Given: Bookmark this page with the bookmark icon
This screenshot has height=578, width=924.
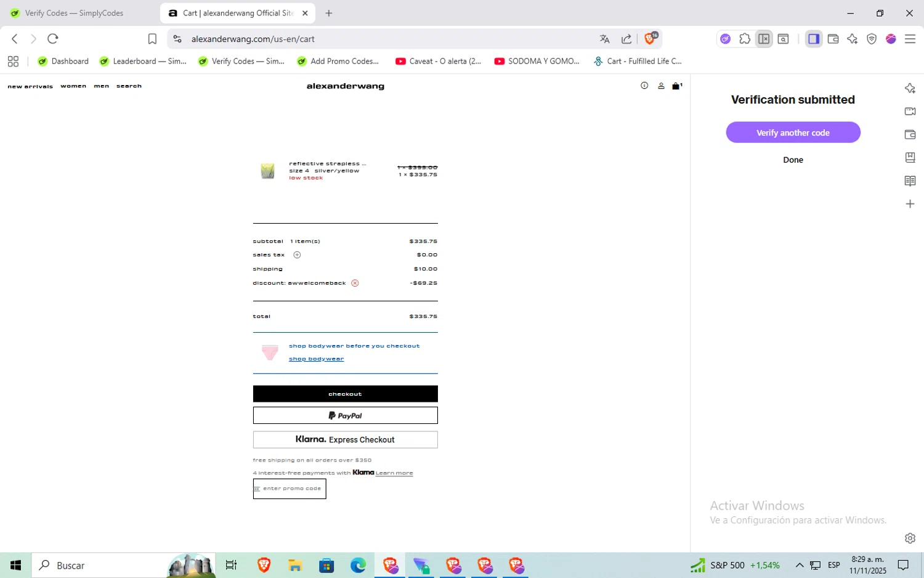Looking at the screenshot, I should pos(152,39).
